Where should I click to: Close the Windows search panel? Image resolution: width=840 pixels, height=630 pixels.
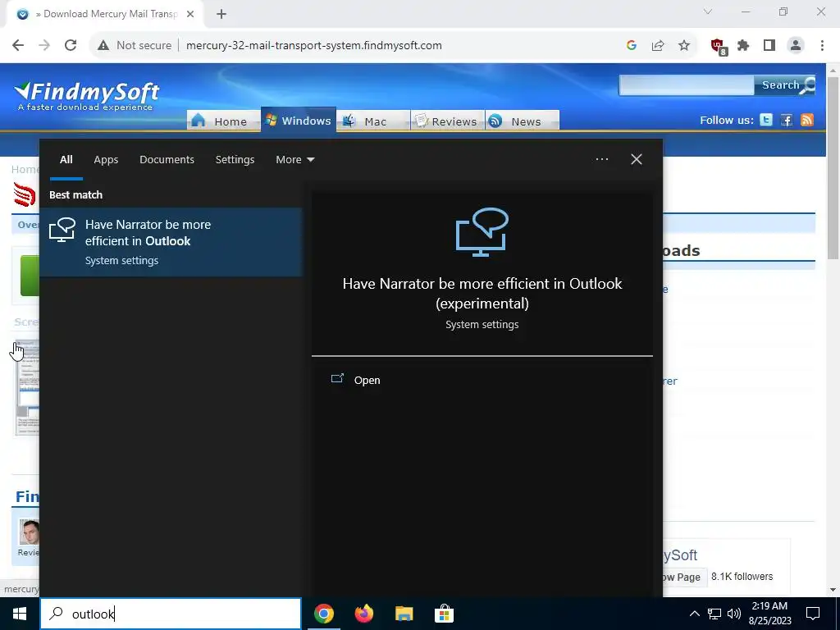click(x=637, y=159)
